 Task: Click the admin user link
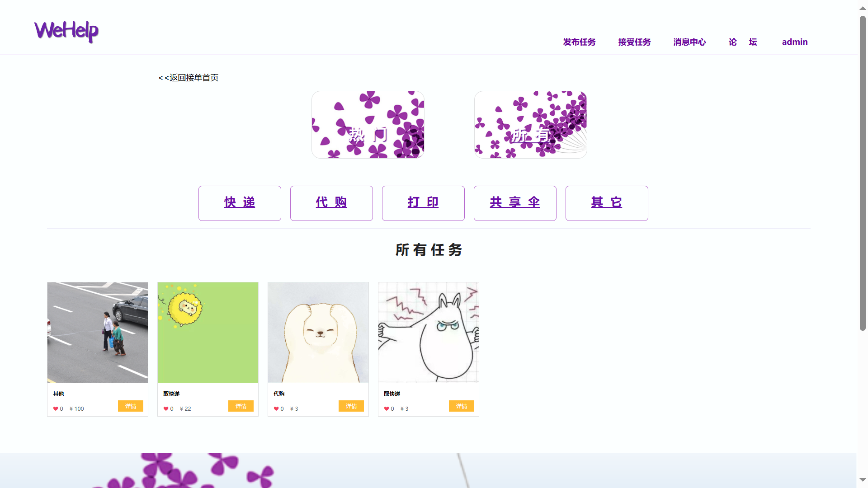(795, 42)
